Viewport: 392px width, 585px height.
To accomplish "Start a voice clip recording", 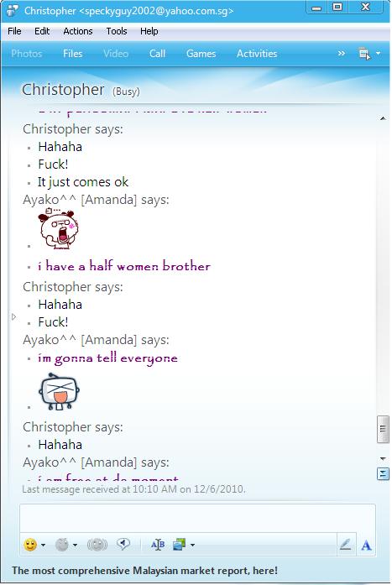I will point(123,544).
